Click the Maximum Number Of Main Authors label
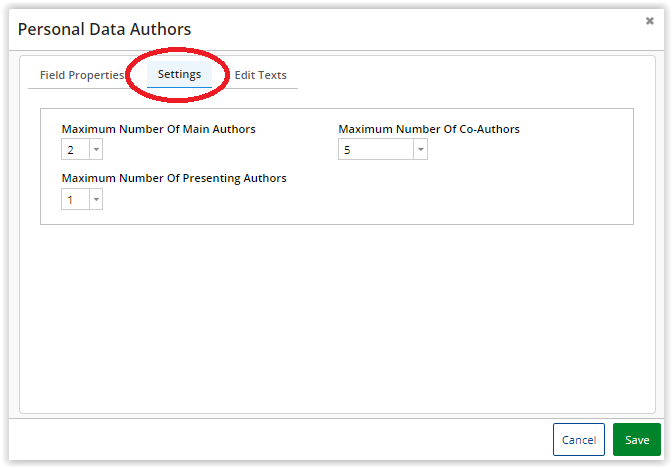 [158, 129]
